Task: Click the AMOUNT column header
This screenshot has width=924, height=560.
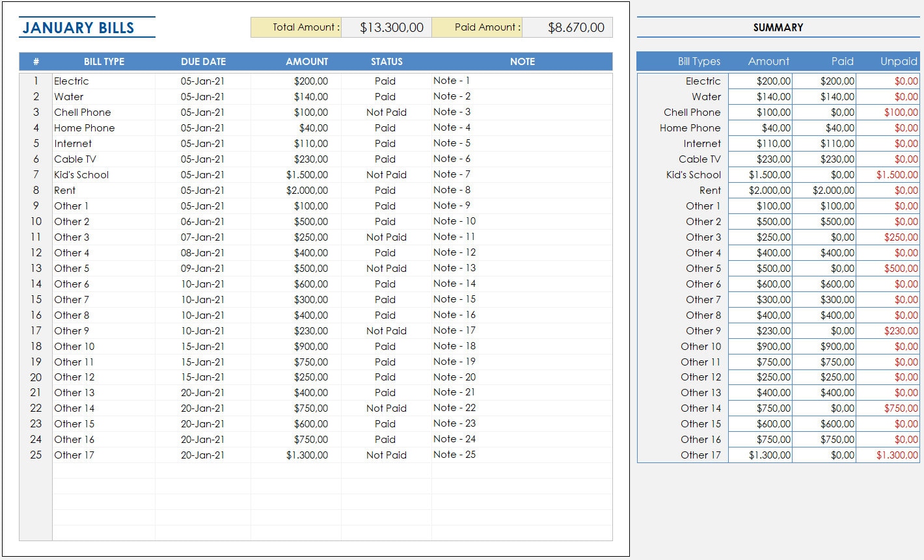Action: point(306,61)
